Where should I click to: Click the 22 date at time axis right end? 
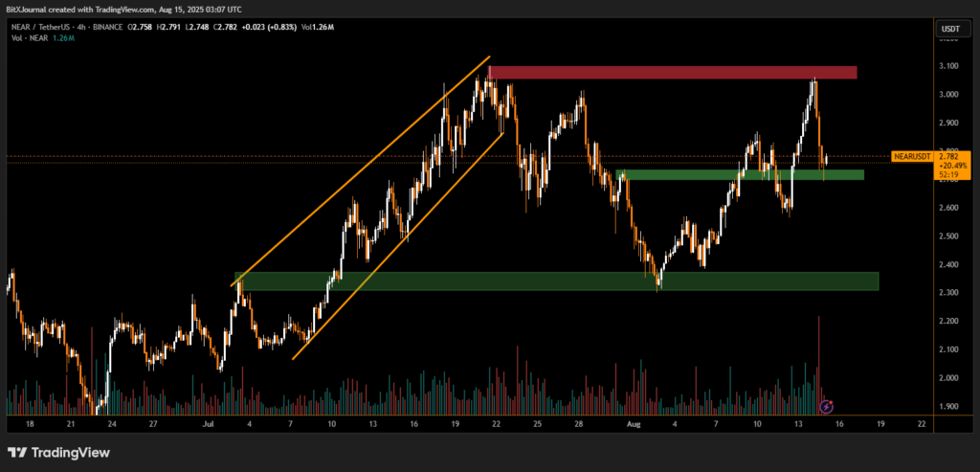pos(921,422)
